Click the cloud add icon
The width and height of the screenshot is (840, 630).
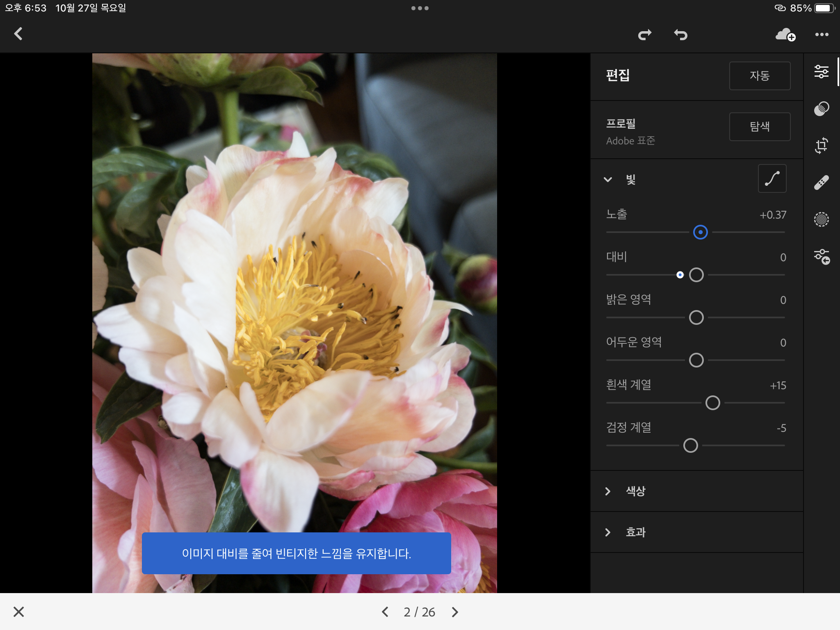point(785,35)
